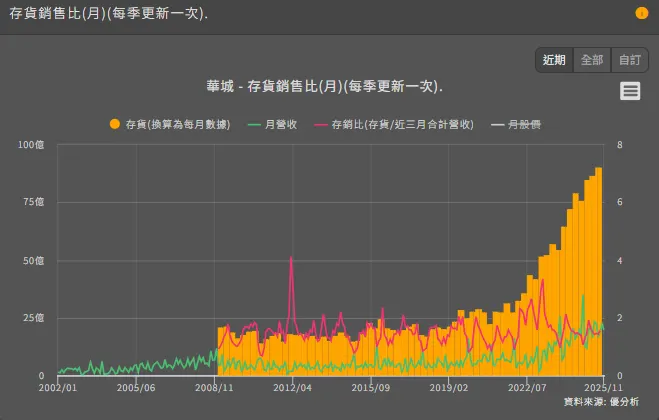Click the 25億 y-axis label
The image size is (659, 420).
(33, 318)
